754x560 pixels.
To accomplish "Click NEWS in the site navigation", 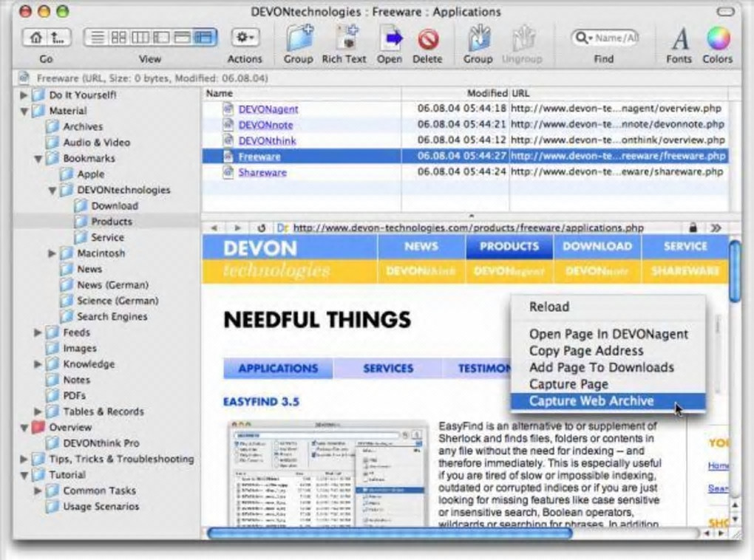I will pyautogui.click(x=421, y=247).
